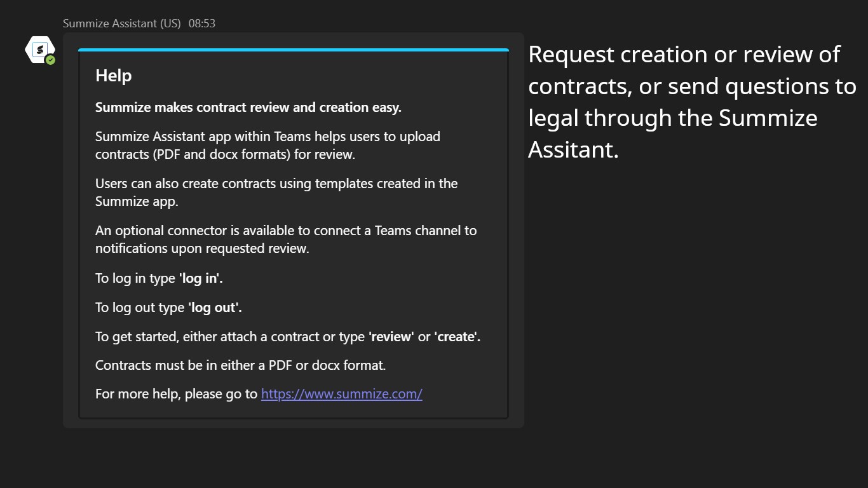868x488 pixels.
Task: Select the bold 'log out' command text
Action: click(215, 308)
